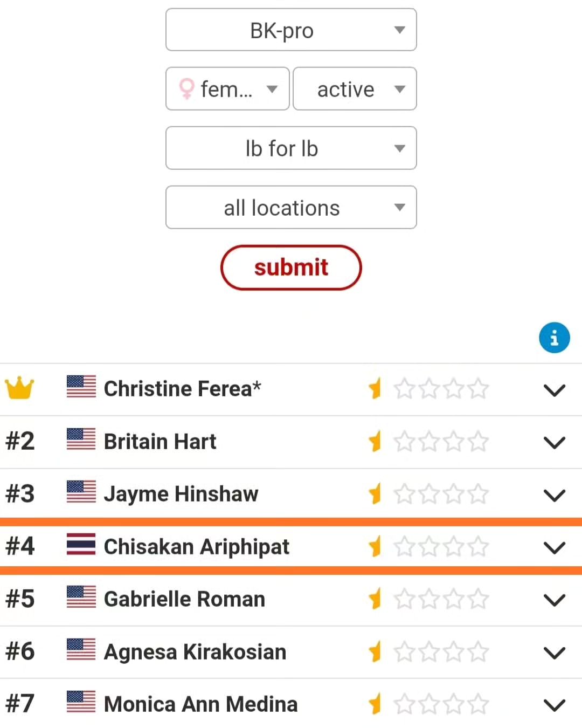Select the Chisakan Ariphipat name link
This screenshot has width=582, height=728.
coord(197,547)
